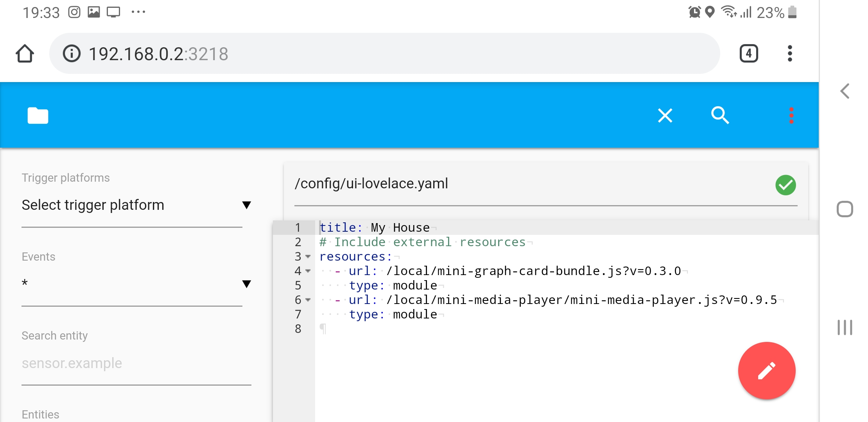Viewport: 868px width, 422px height.
Task: Tap the red pencil edit button
Action: point(766,371)
